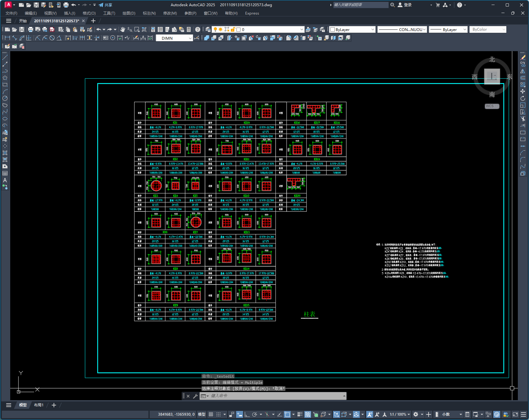529x420 pixels.
Task: Switch to the 布局1 layout tab
Action: [x=39, y=405]
